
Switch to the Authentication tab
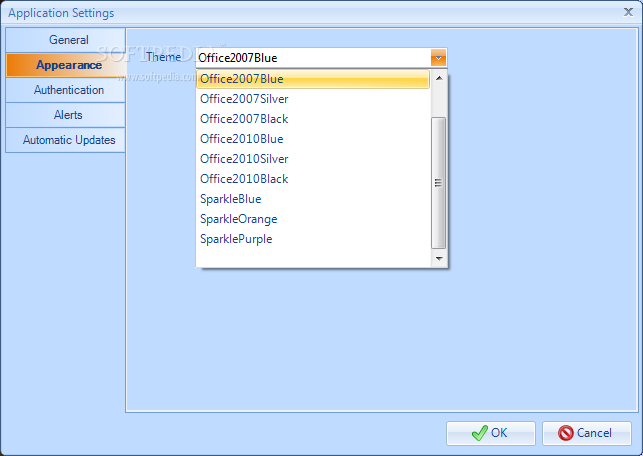tap(66, 90)
